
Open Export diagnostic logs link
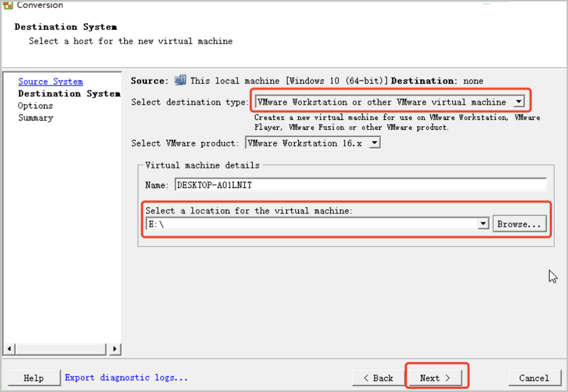[126, 377]
